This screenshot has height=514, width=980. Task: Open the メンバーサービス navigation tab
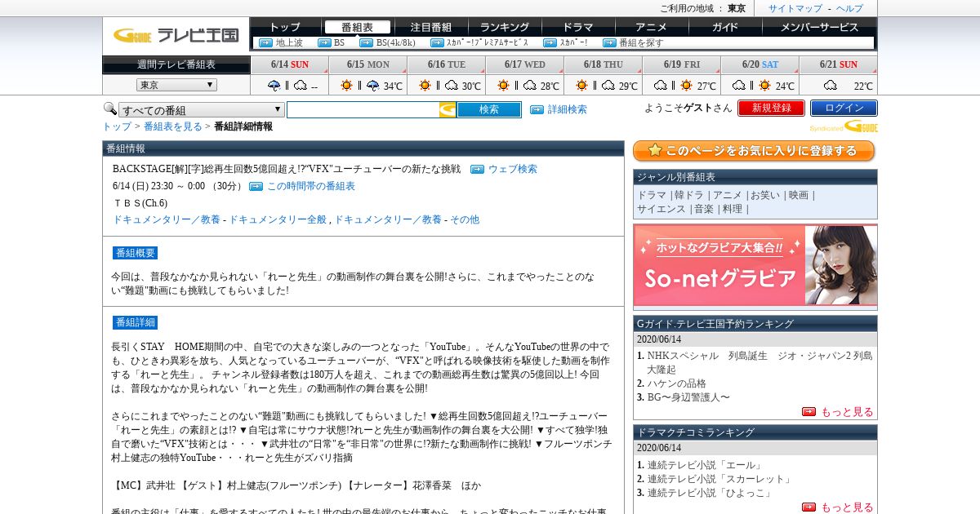point(819,27)
